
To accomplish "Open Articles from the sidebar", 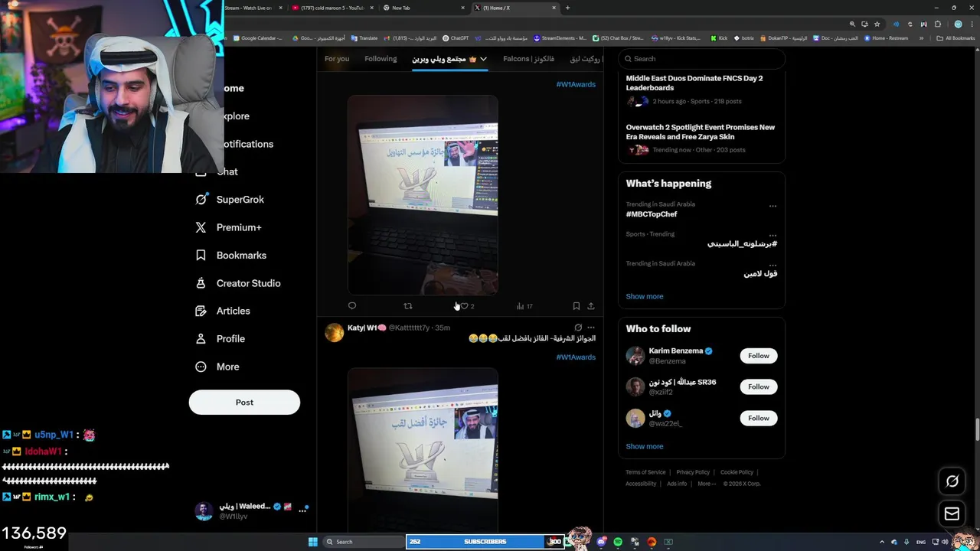I will (223, 311).
